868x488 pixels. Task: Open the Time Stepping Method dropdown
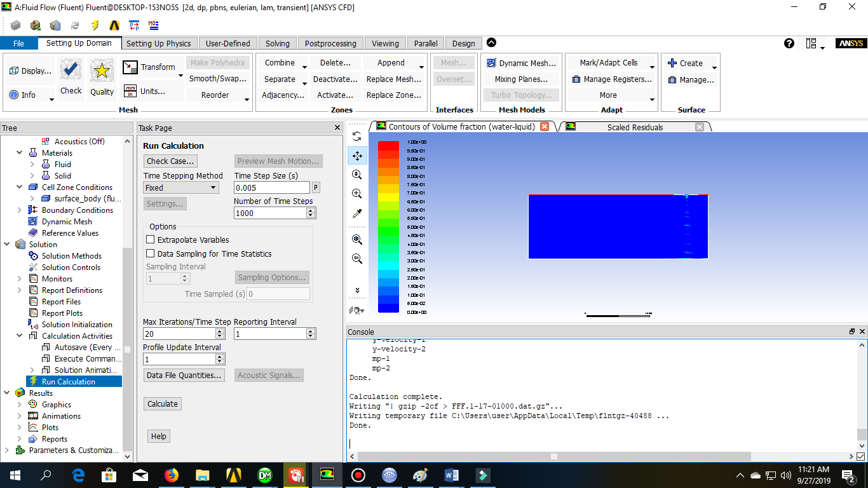point(181,187)
